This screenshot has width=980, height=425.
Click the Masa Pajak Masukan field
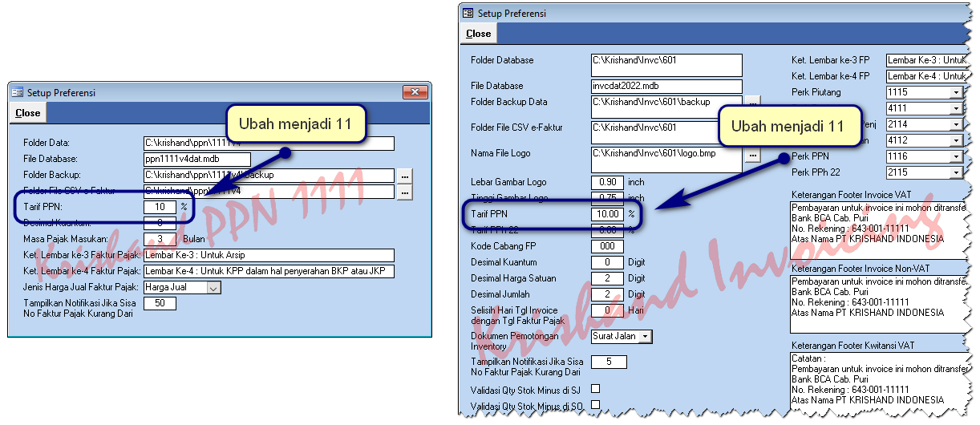pos(160,239)
